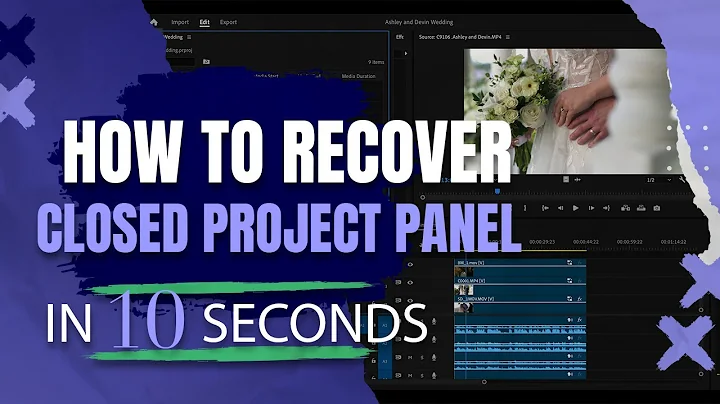Toggle eye visibility of C0060.MP4 track
The width and height of the screenshot is (720, 404).
[410, 283]
